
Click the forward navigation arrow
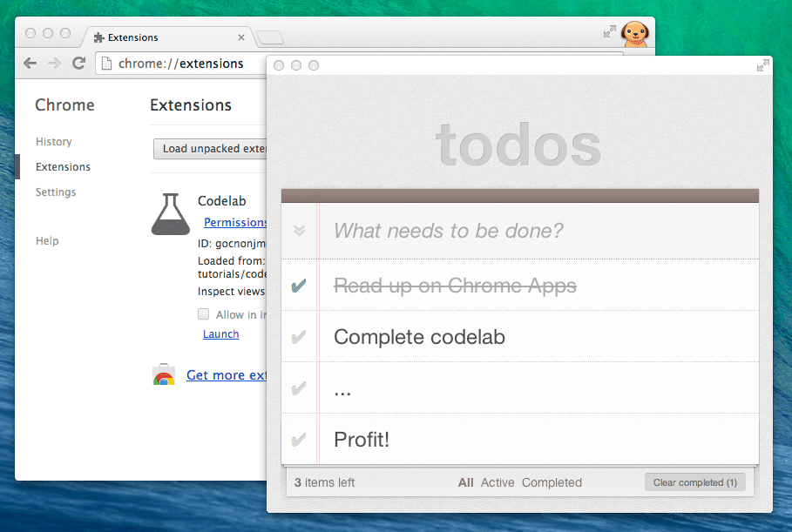coord(53,63)
